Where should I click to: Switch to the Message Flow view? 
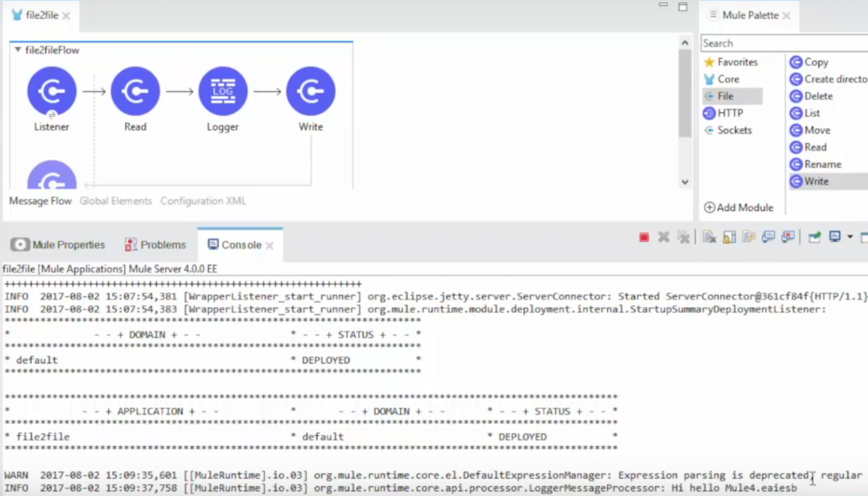(x=41, y=201)
